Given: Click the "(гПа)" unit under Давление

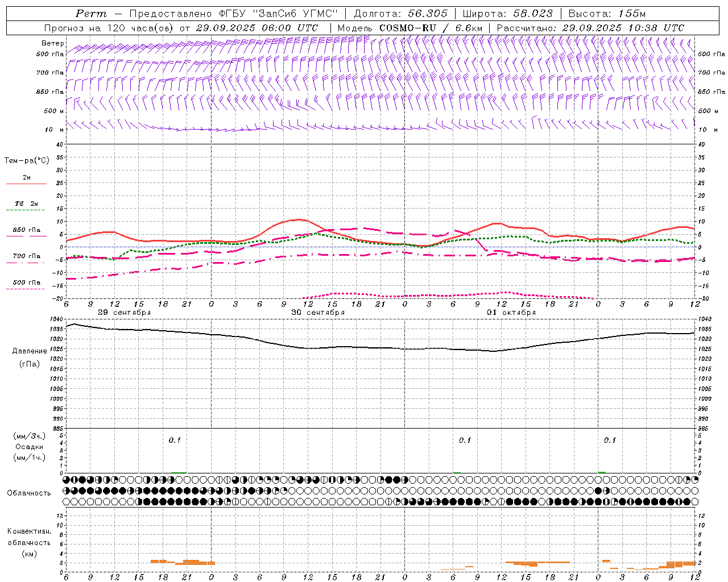Looking at the screenshot, I should click(x=30, y=364).
